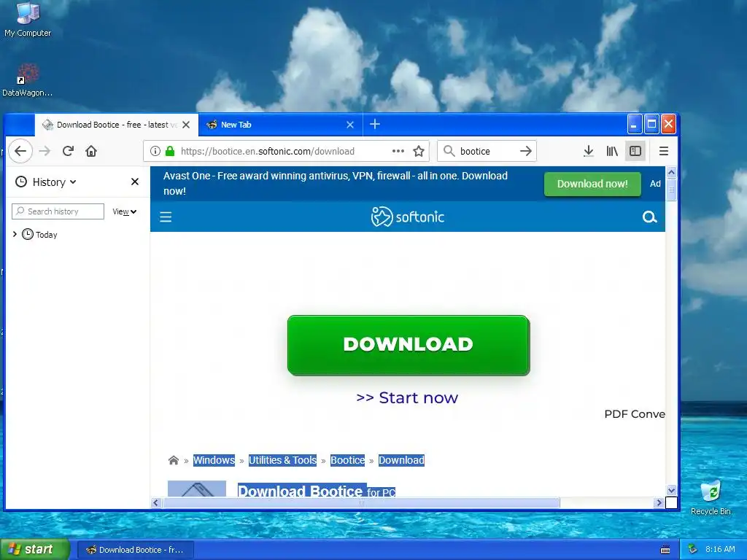Click the Avast Download now! button

tap(592, 184)
